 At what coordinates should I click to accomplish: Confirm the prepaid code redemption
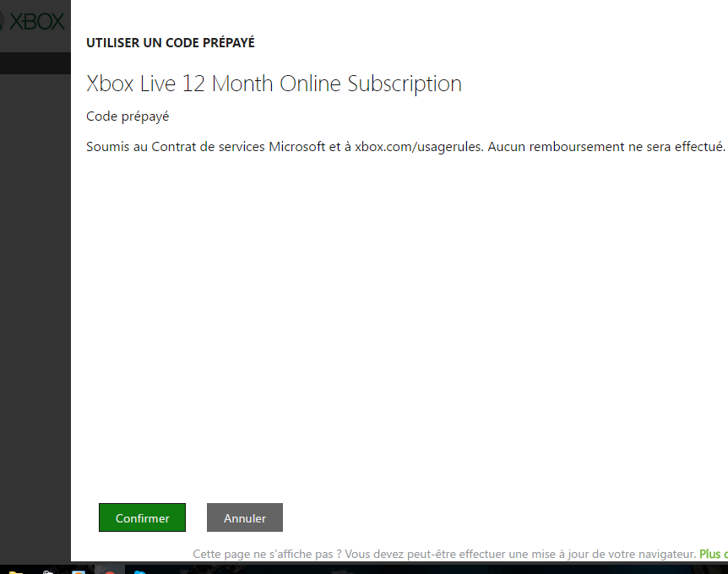(142, 517)
